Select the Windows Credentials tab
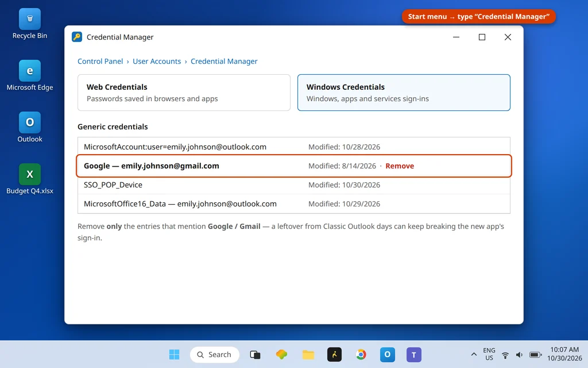Image resolution: width=588 pixels, height=368 pixels. [404, 93]
